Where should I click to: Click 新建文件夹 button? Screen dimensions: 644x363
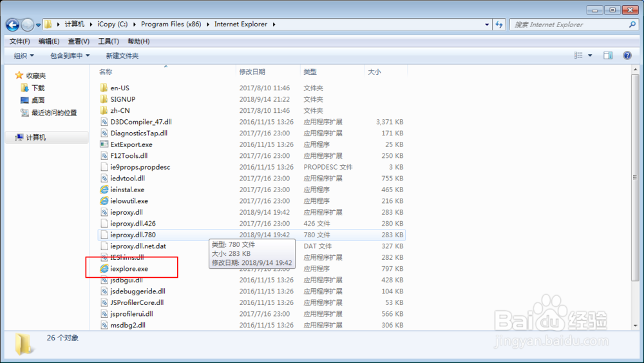[x=122, y=55]
